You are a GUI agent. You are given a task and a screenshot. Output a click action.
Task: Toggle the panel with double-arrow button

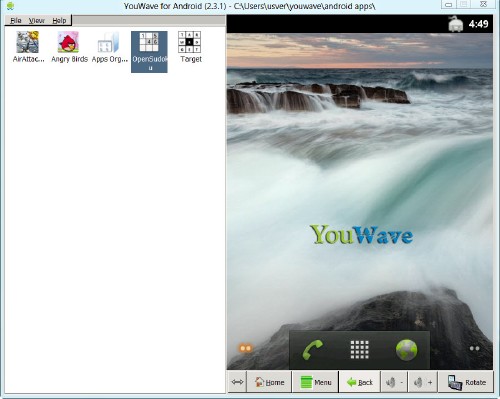click(237, 382)
